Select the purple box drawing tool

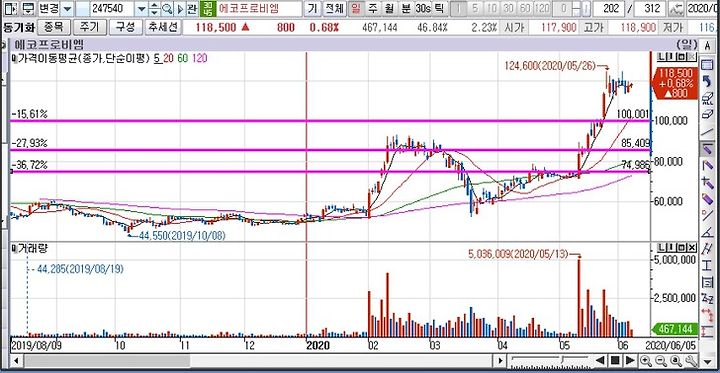(x=707, y=198)
